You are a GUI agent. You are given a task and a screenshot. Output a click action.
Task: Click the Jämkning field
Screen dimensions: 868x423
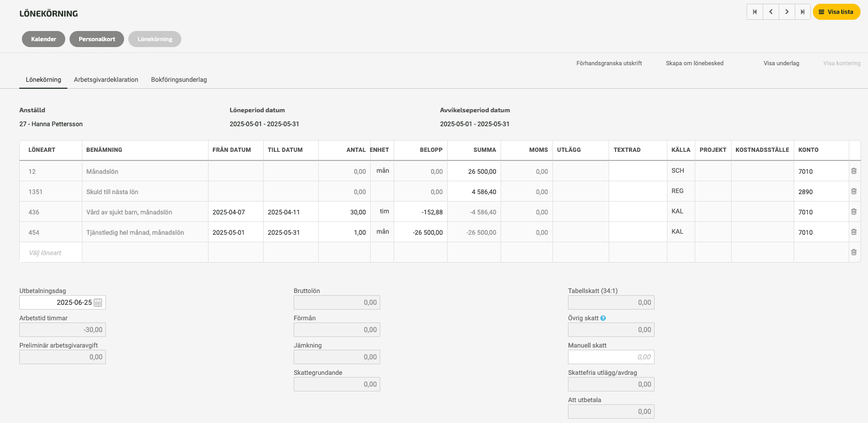(x=337, y=357)
